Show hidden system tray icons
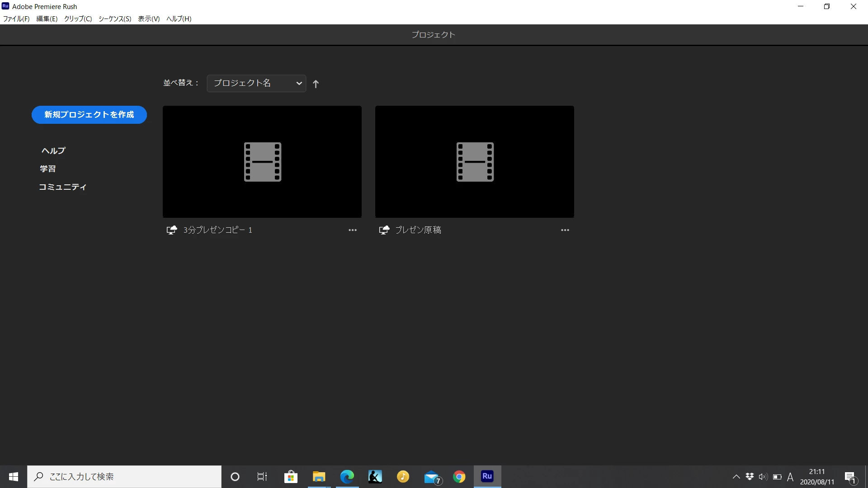 tap(736, 477)
